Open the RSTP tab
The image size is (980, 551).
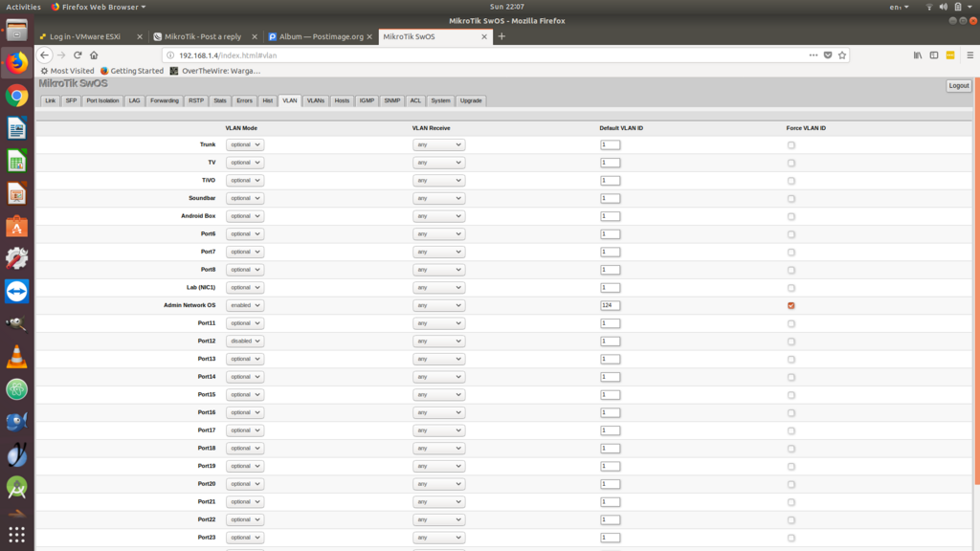click(196, 100)
